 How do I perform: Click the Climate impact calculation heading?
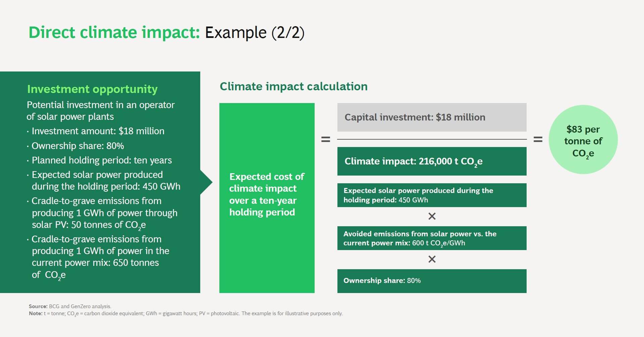click(293, 86)
